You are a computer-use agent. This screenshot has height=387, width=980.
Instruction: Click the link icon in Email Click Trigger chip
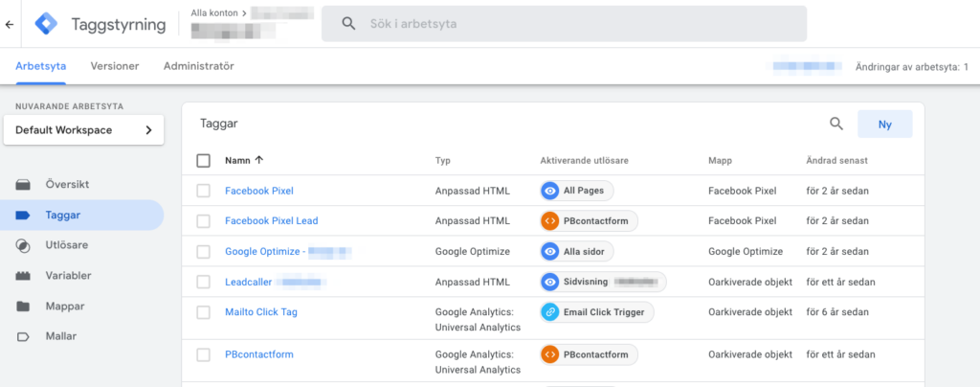pyautogui.click(x=550, y=312)
